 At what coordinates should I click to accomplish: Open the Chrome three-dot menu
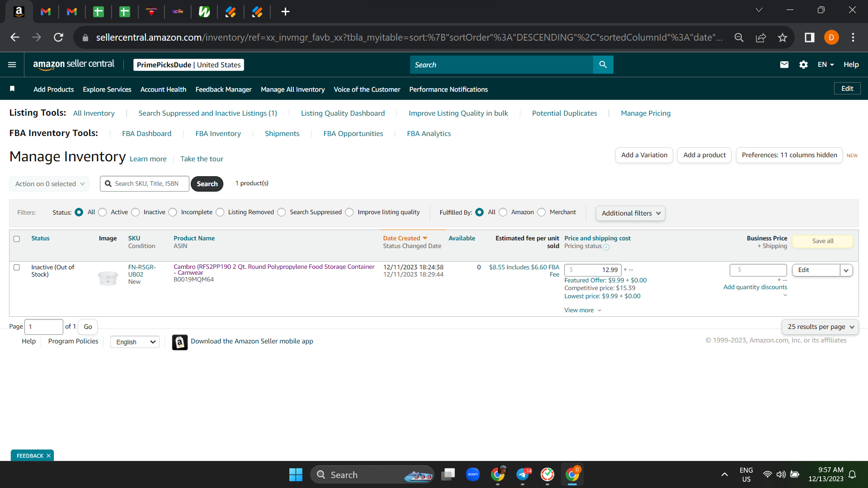coord(853,38)
